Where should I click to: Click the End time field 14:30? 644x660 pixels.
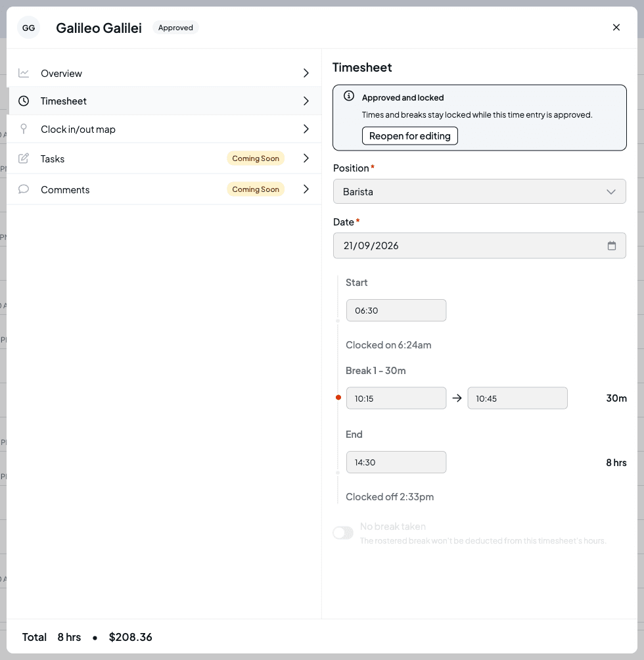(x=396, y=462)
